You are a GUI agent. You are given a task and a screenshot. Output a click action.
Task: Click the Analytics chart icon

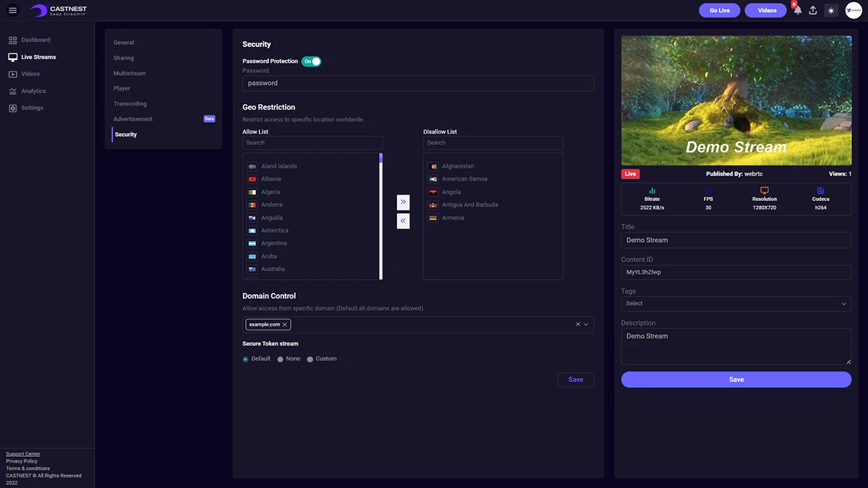click(13, 91)
